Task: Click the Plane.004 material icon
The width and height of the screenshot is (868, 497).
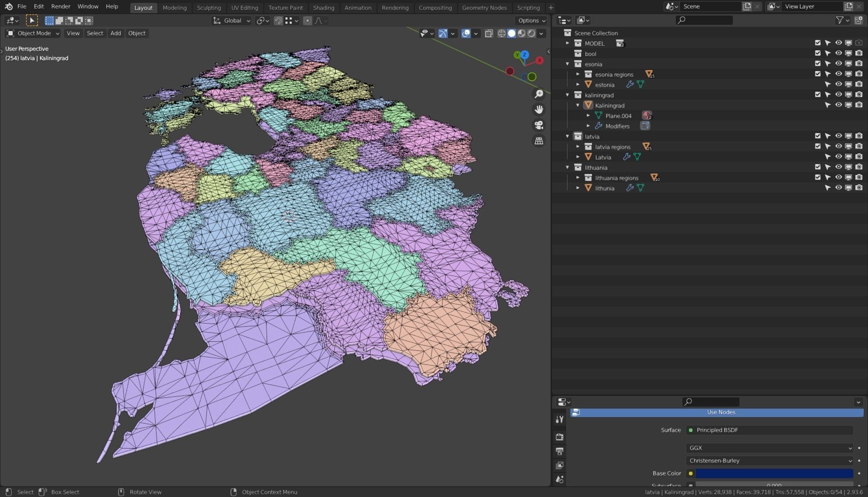Action: [647, 116]
